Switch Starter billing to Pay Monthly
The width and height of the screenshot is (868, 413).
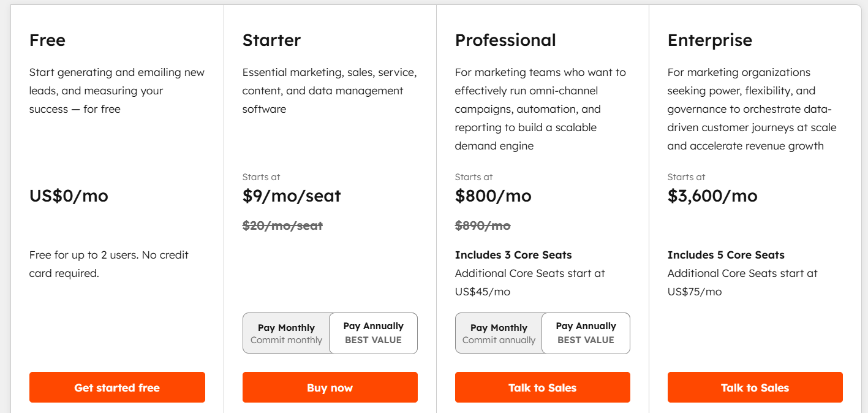click(x=286, y=333)
